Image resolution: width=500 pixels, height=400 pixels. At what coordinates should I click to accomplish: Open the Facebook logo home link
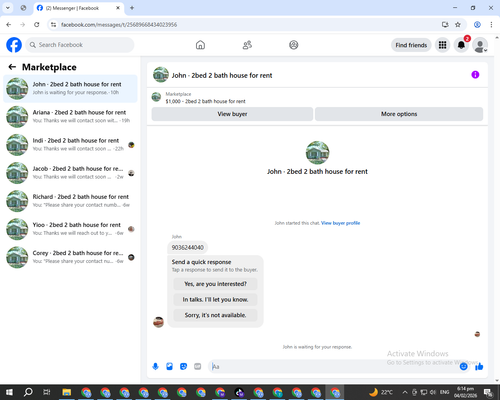point(14,45)
